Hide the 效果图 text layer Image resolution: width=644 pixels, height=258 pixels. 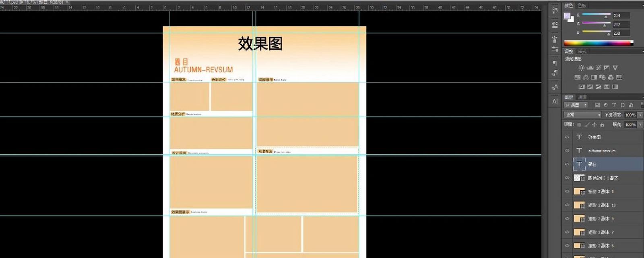[567, 137]
